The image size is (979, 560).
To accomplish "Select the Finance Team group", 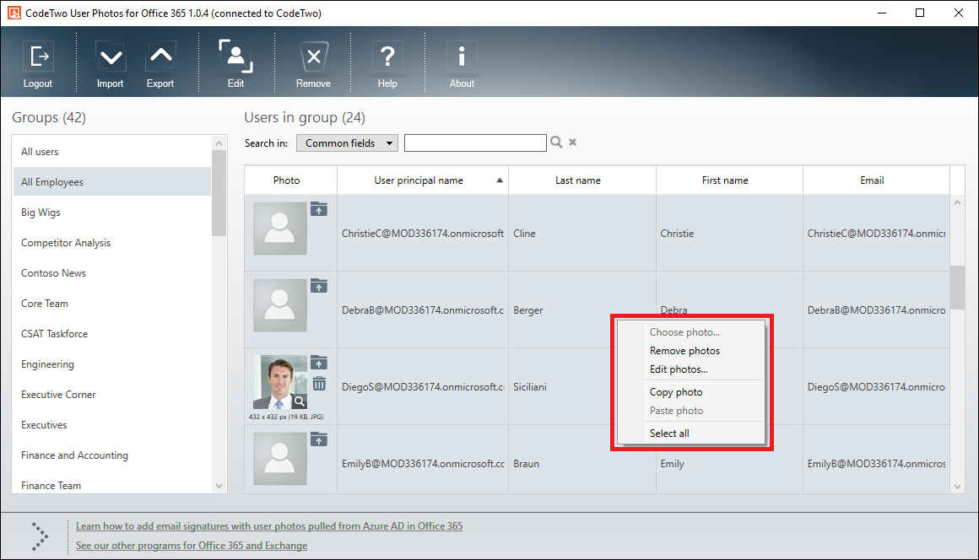I will 112,484.
